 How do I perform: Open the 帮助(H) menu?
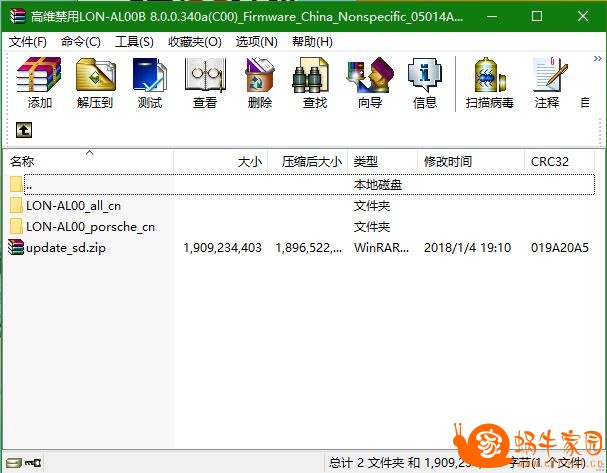[x=312, y=41]
